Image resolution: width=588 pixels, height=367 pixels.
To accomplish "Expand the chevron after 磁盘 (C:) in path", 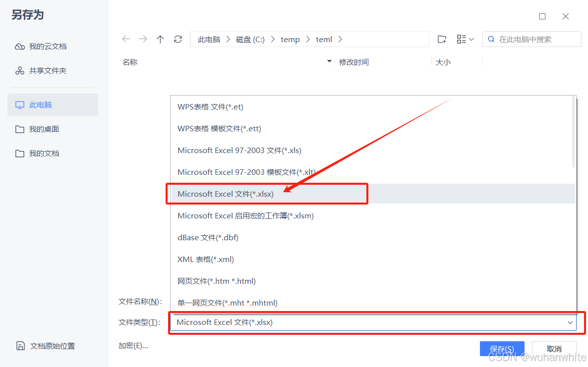I will click(x=273, y=39).
